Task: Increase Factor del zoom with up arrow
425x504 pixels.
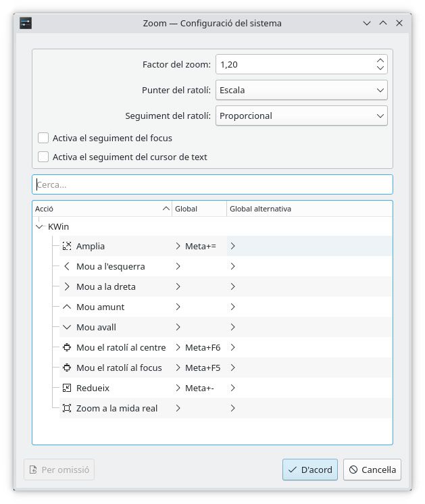Action: pyautogui.click(x=380, y=60)
